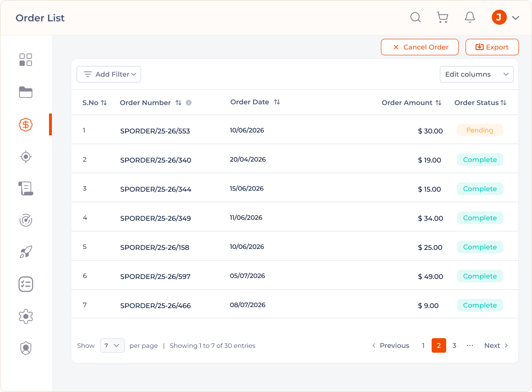Sort by Order Number column arrows
Image resolution: width=532 pixels, height=392 pixels.
tap(178, 102)
